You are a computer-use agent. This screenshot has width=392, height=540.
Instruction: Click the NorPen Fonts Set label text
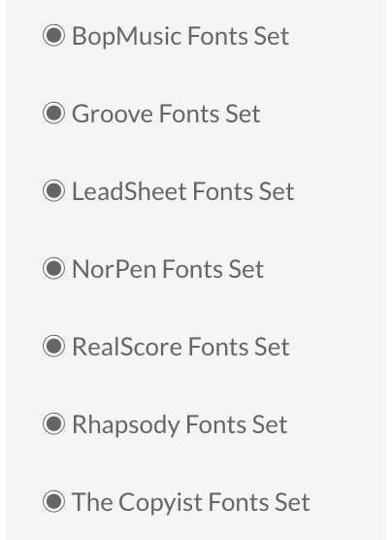(168, 269)
